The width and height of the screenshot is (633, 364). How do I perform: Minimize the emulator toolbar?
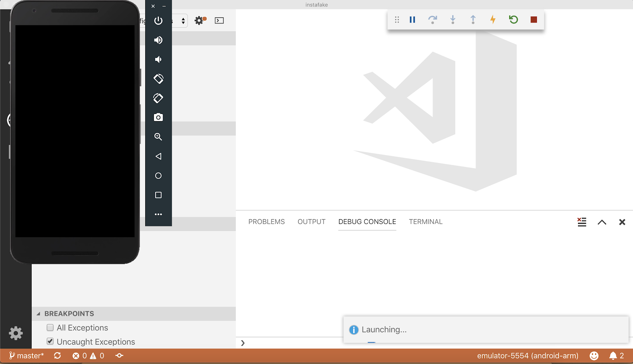click(x=164, y=6)
